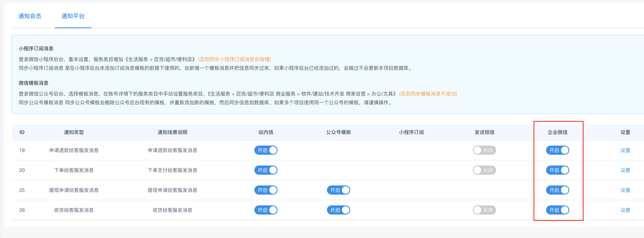
Task: Turn off 企业微信 for ID 25
Action: click(557, 190)
